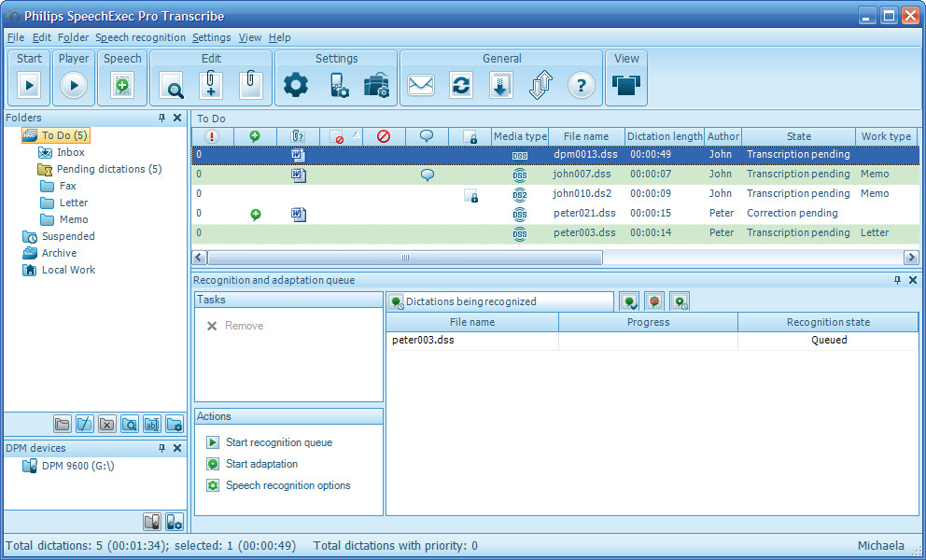926x560 pixels.
Task: Click the envelope email icon
Action: coord(421,85)
